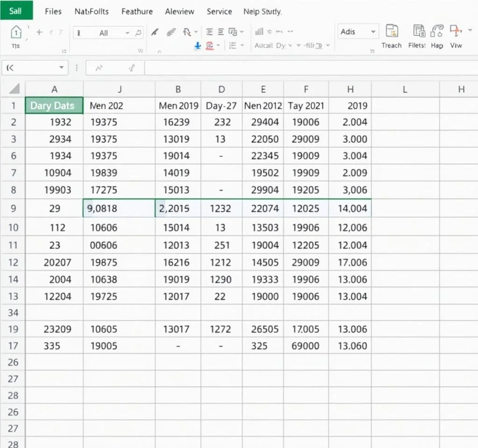Open the name box dropdown arrow
The image size is (478, 448).
point(61,68)
